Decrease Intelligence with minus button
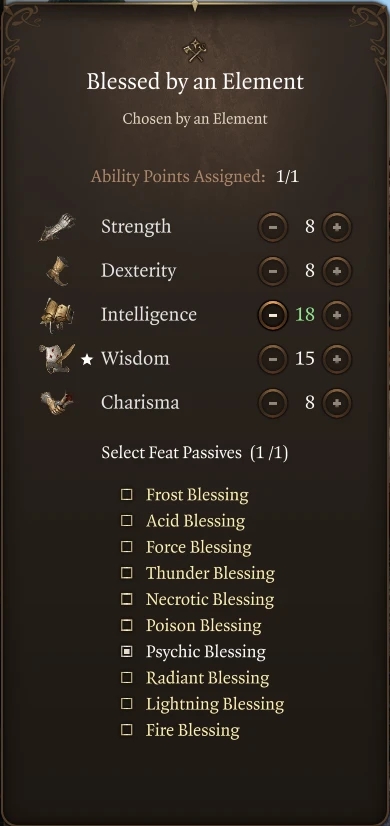Viewport: 390px width, 826px height. [x=272, y=315]
